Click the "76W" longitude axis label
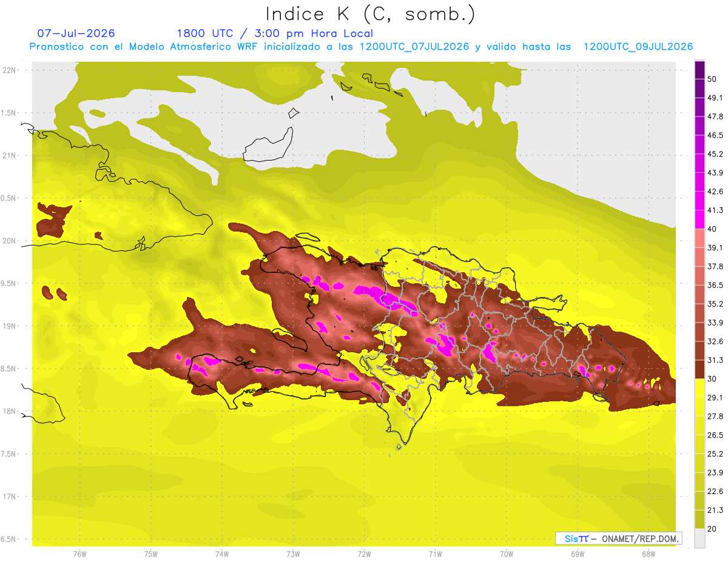The height and width of the screenshot is (562, 728). [x=79, y=554]
